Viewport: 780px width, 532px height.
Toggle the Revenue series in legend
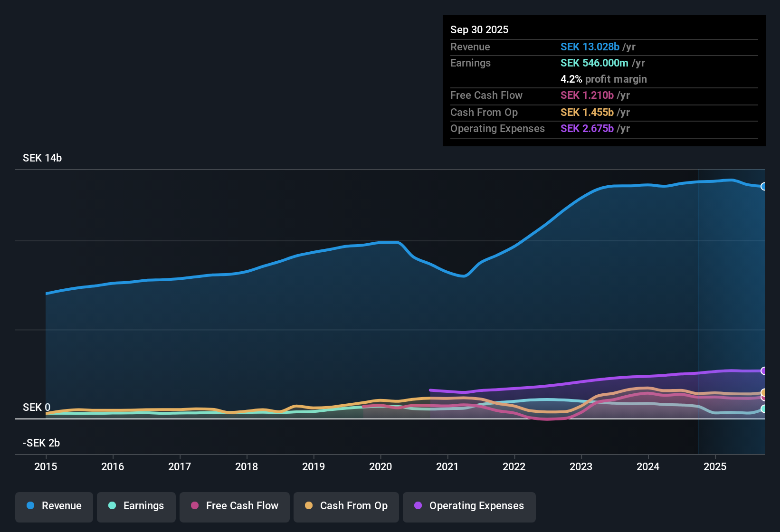pyautogui.click(x=54, y=507)
